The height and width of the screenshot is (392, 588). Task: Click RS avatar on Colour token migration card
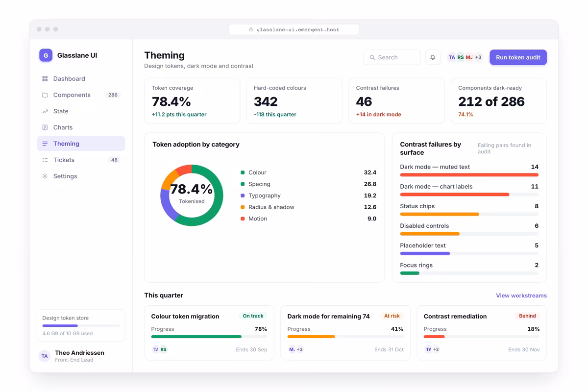coord(163,349)
